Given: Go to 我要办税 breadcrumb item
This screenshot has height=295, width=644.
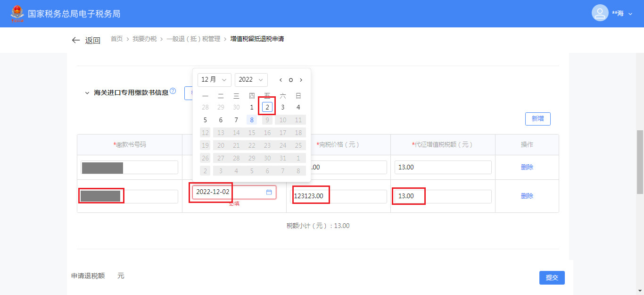Looking at the screenshot, I should point(144,39).
